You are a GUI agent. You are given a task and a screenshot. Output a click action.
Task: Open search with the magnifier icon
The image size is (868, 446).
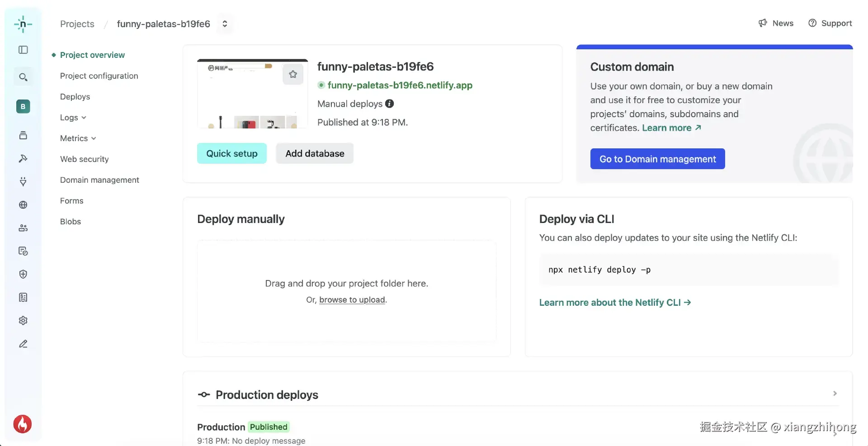click(23, 77)
